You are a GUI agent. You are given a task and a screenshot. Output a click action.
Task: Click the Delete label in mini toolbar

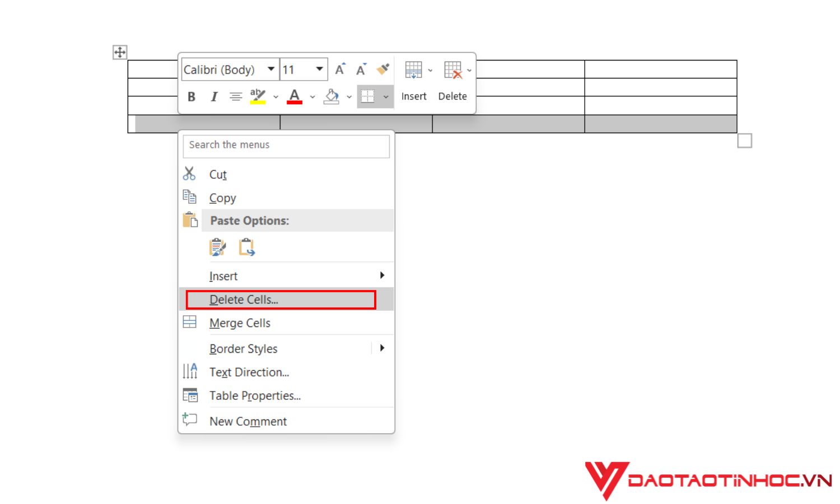pyautogui.click(x=452, y=96)
